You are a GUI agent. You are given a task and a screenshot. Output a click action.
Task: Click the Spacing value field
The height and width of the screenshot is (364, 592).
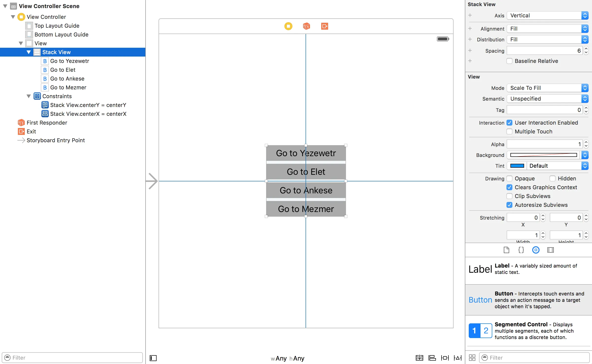[544, 51]
